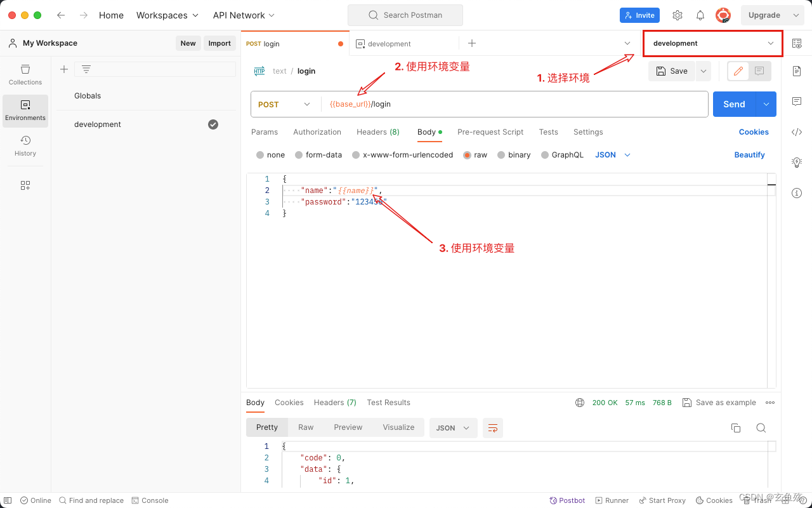Search the response body
Viewport: 812px width, 508px height.
pyautogui.click(x=761, y=428)
